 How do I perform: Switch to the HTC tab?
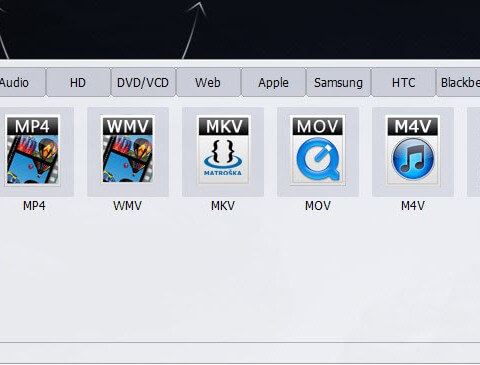(x=403, y=82)
